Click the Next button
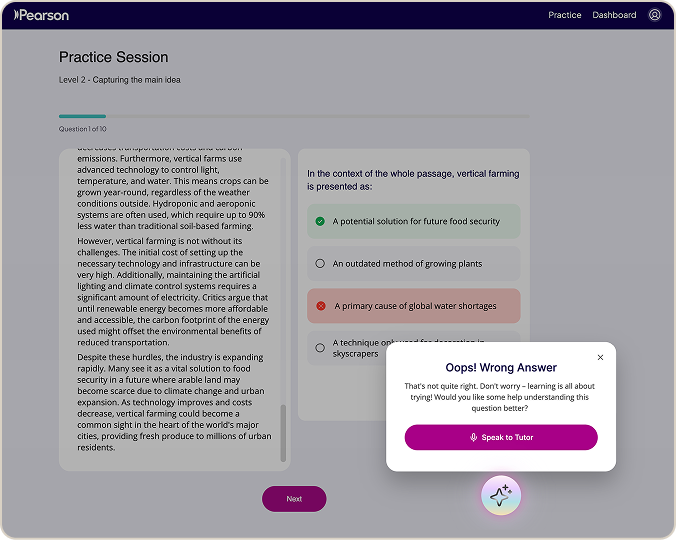 tap(294, 499)
